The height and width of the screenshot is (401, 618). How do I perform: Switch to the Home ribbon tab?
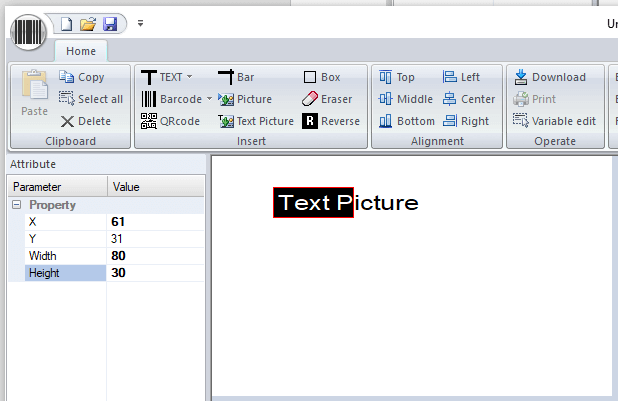tap(81, 51)
